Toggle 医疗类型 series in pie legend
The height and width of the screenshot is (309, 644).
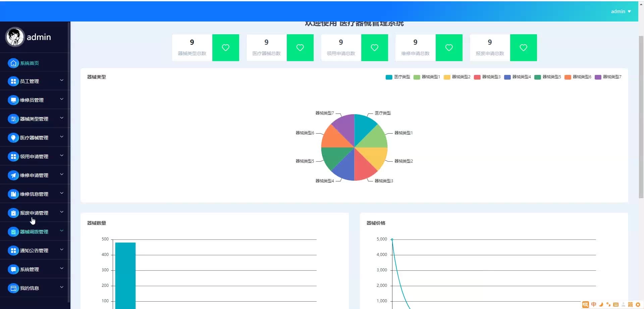point(398,77)
